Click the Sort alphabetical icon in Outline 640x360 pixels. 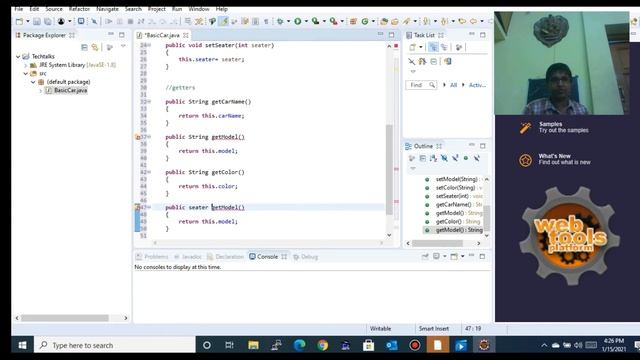click(x=433, y=158)
